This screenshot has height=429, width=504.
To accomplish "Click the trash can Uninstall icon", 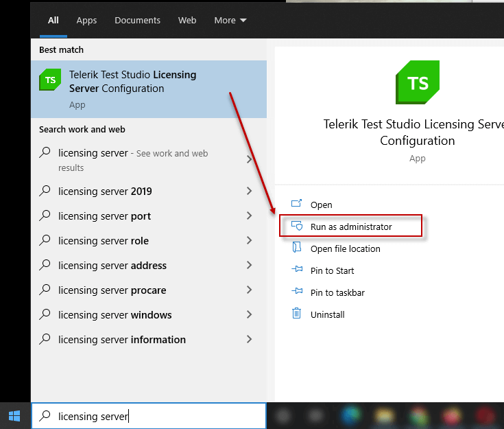I will [x=296, y=313].
